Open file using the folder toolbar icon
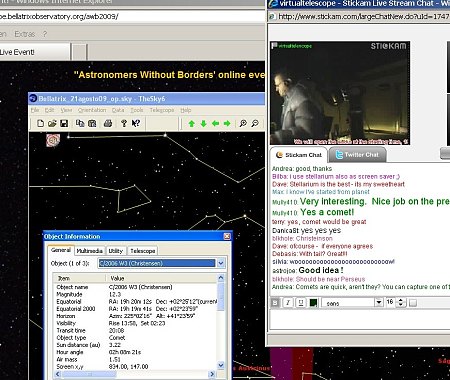This screenshot has height=380, width=450. coord(52,123)
